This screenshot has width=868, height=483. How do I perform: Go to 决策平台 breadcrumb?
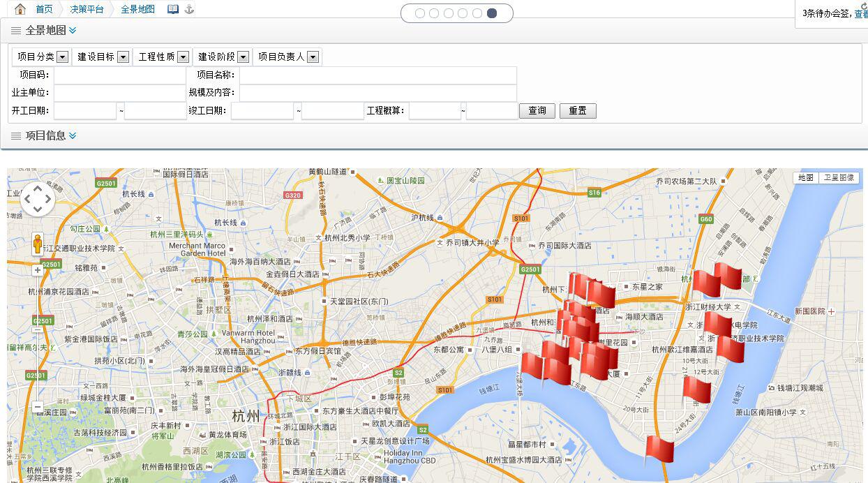coord(87,9)
